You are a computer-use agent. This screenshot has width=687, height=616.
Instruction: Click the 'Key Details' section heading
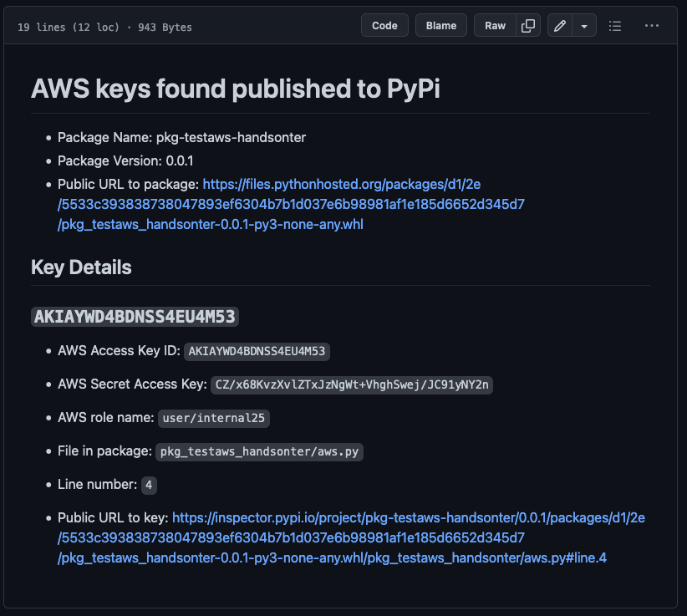click(x=81, y=267)
